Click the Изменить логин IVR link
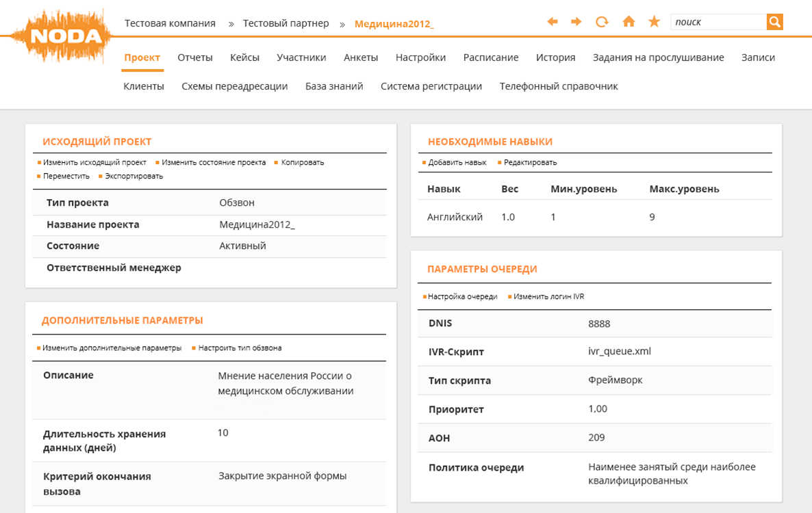812x513 pixels. coord(549,296)
